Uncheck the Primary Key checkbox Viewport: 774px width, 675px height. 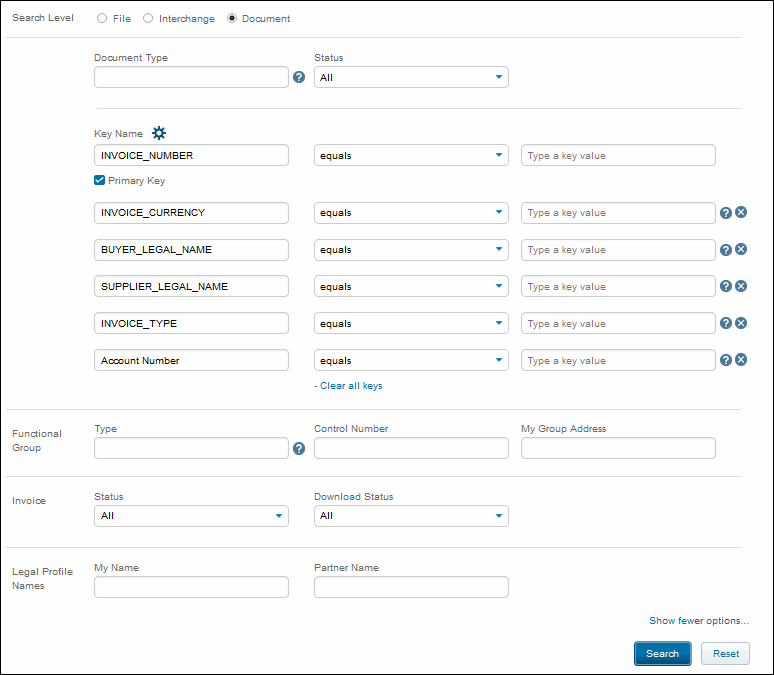(100, 181)
